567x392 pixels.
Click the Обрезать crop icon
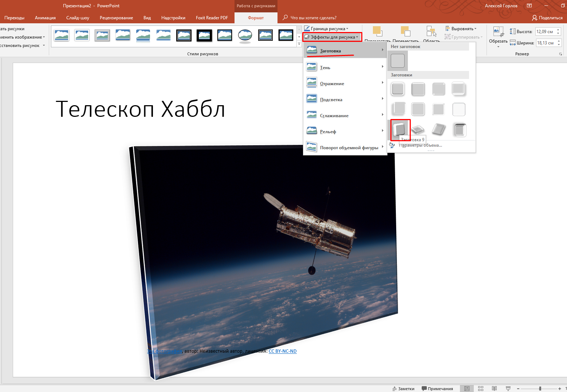click(x=498, y=32)
